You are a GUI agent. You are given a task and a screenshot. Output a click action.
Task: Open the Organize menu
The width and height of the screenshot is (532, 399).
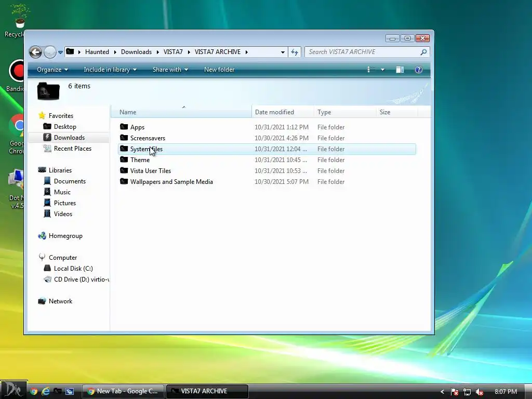point(52,70)
